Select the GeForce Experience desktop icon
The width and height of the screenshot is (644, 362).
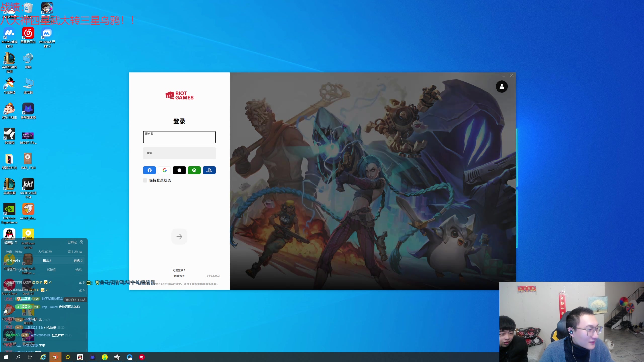coord(9,213)
